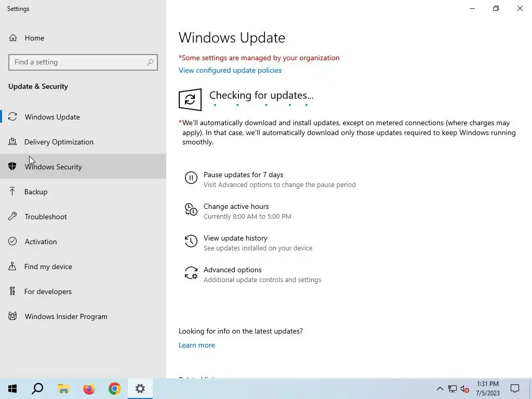Click the clock icon beside Change active hours
Image resolution: width=532 pixels, height=399 pixels.
pos(191,209)
